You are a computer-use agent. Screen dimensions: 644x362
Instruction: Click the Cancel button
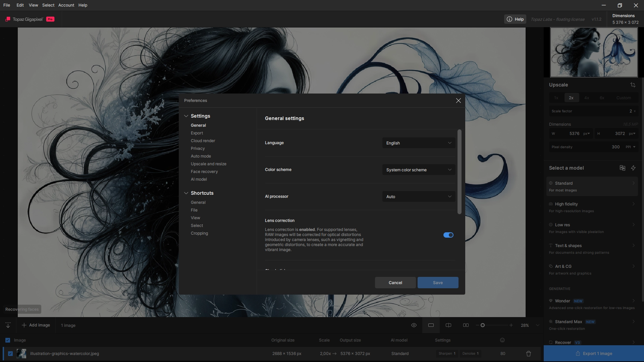point(395,283)
